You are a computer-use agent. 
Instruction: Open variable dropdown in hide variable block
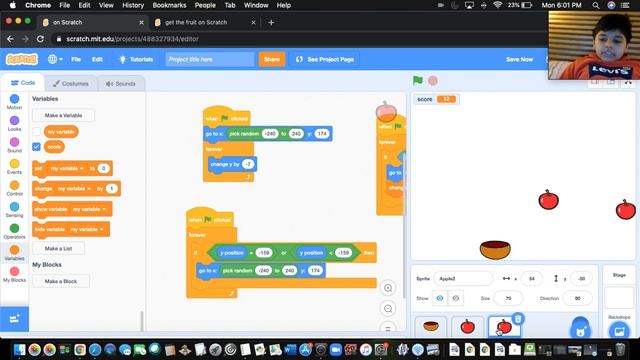(x=87, y=229)
